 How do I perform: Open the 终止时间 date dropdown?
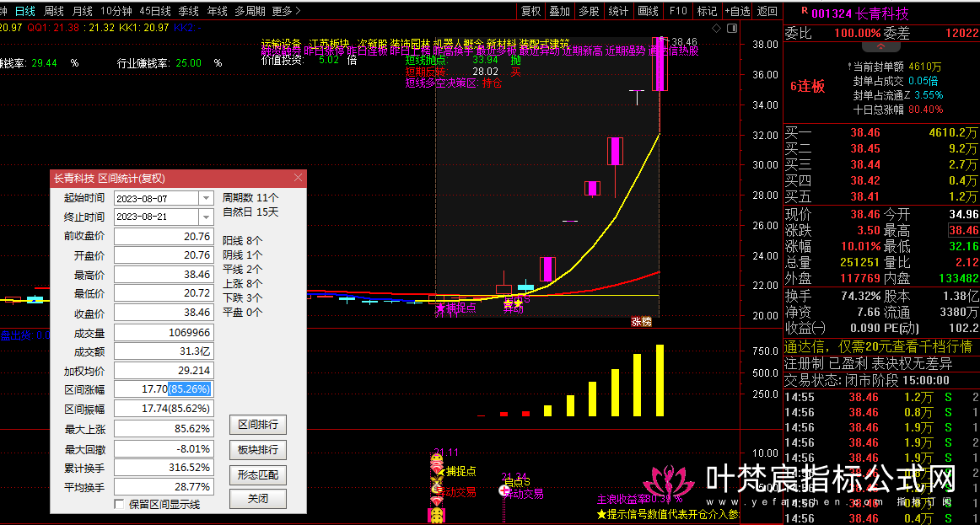point(207,217)
